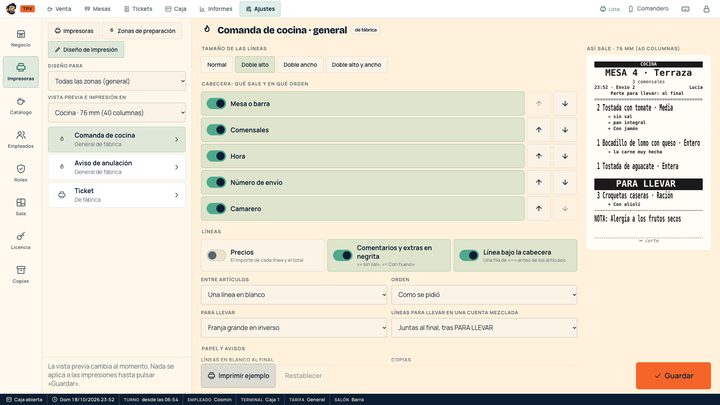Move Comensales down in header order

tap(565, 130)
